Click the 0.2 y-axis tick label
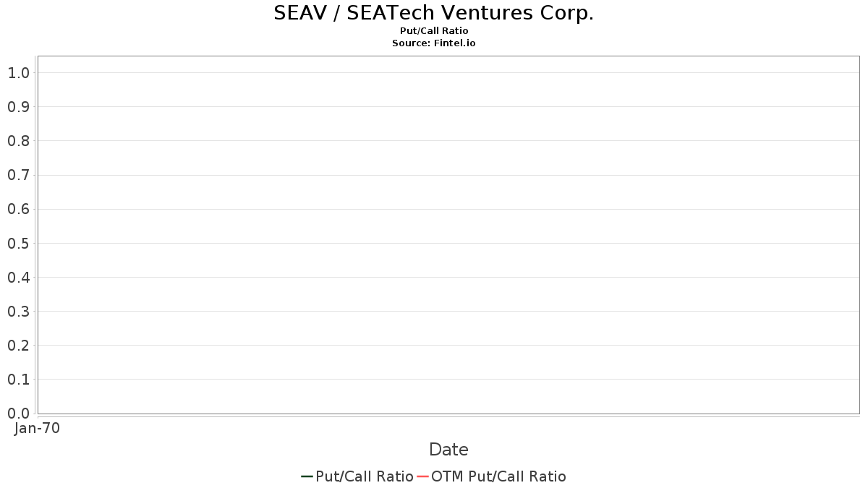868x488 pixels. click(x=18, y=346)
